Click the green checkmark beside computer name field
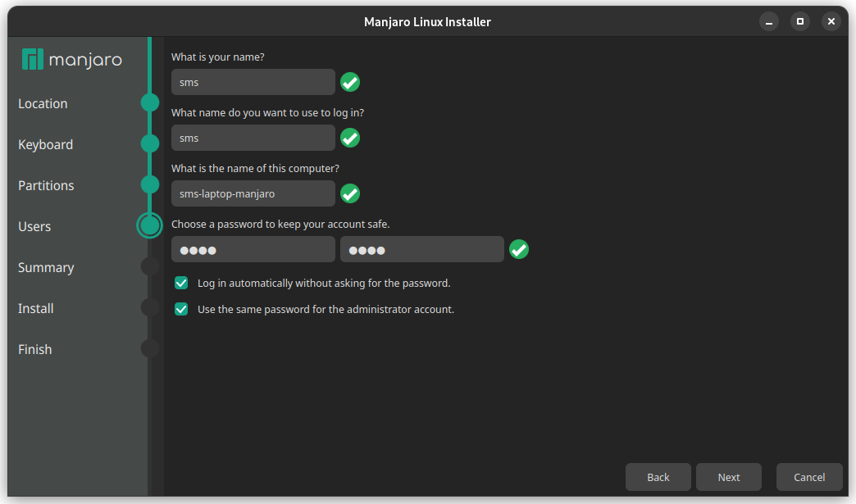The width and height of the screenshot is (856, 504). pos(350,193)
